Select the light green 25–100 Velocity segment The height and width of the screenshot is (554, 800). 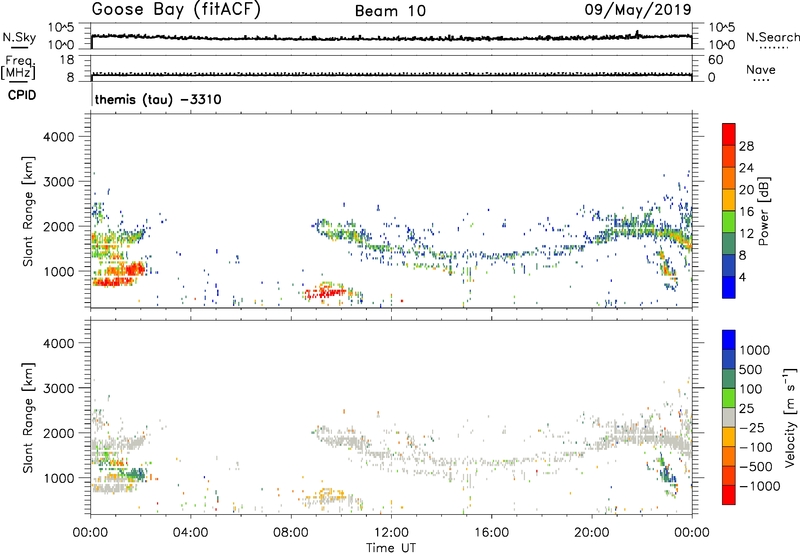click(x=729, y=398)
